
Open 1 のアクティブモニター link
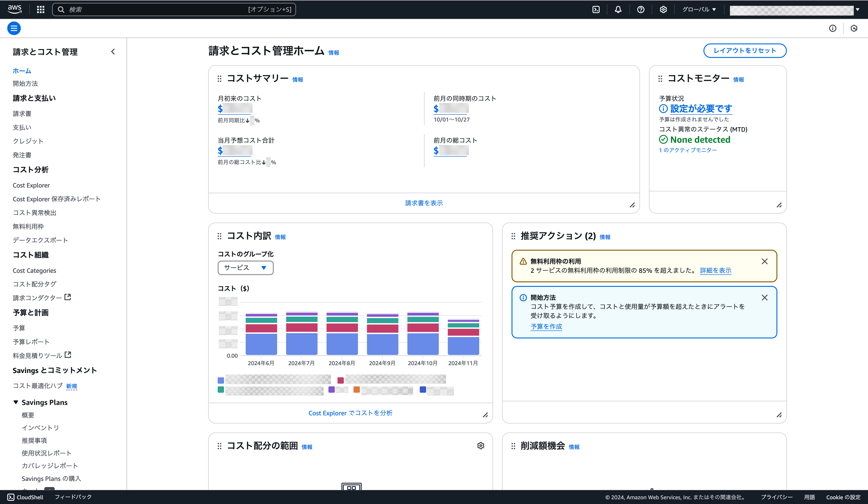(x=688, y=150)
